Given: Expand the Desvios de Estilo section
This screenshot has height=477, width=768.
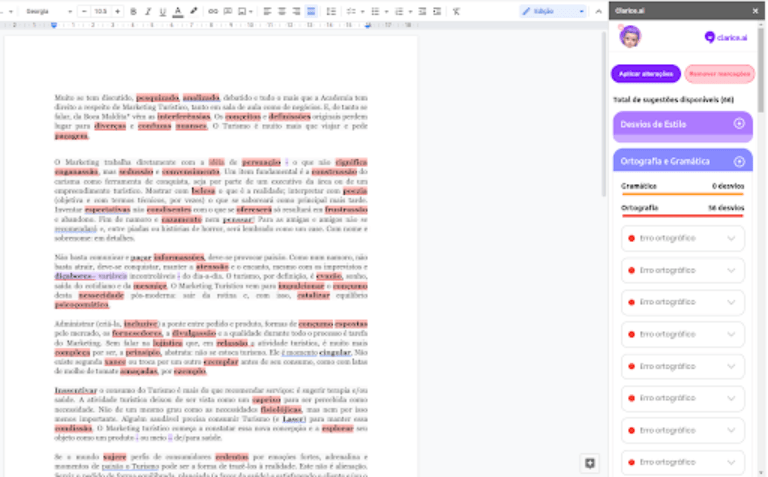Looking at the screenshot, I should tap(739, 124).
